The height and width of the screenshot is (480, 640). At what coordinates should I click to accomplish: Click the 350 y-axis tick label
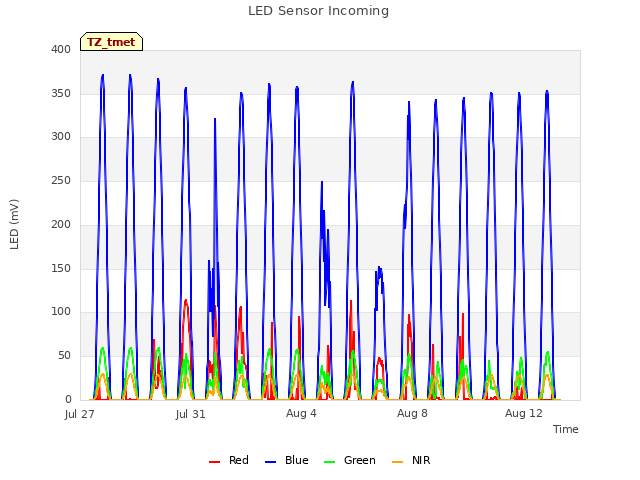(61, 93)
